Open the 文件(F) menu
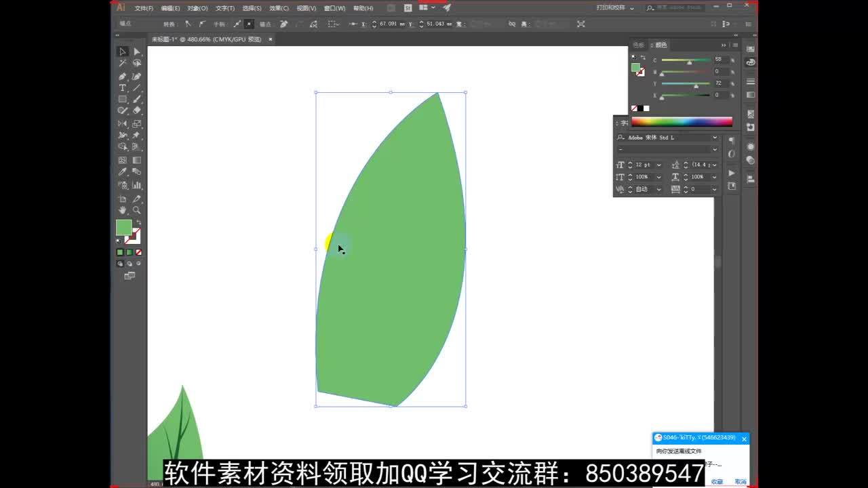The width and height of the screenshot is (868, 488). click(x=144, y=8)
